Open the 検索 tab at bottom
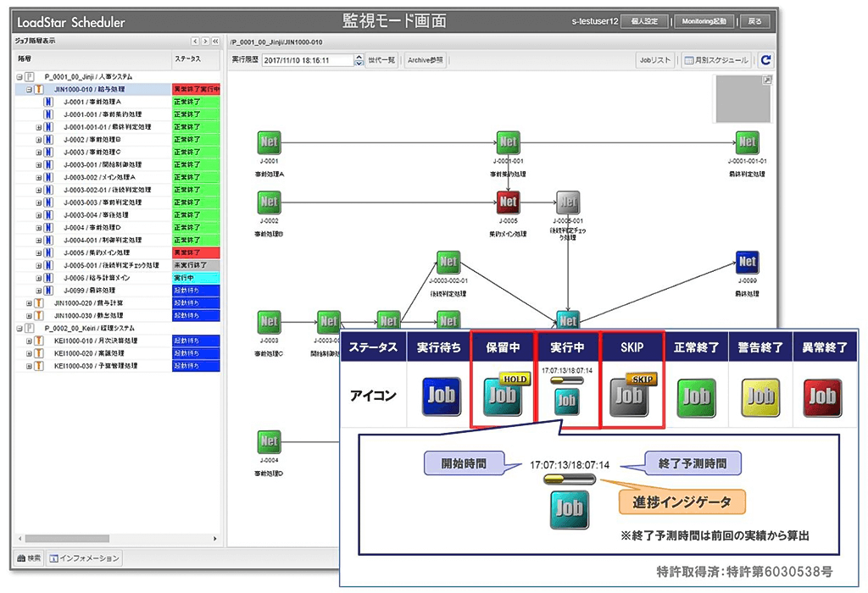The height and width of the screenshot is (593, 868). click(29, 558)
